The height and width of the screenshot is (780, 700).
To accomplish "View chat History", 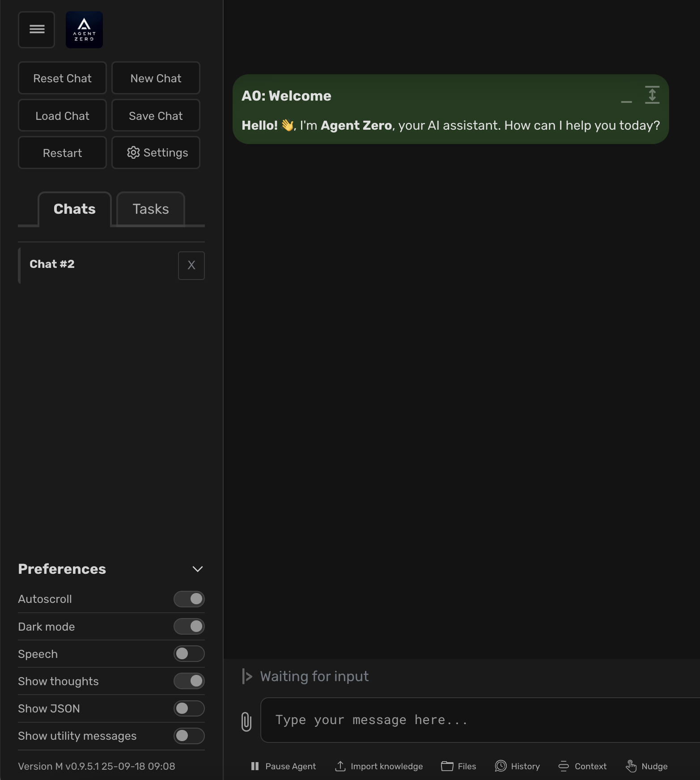I will coord(517,766).
